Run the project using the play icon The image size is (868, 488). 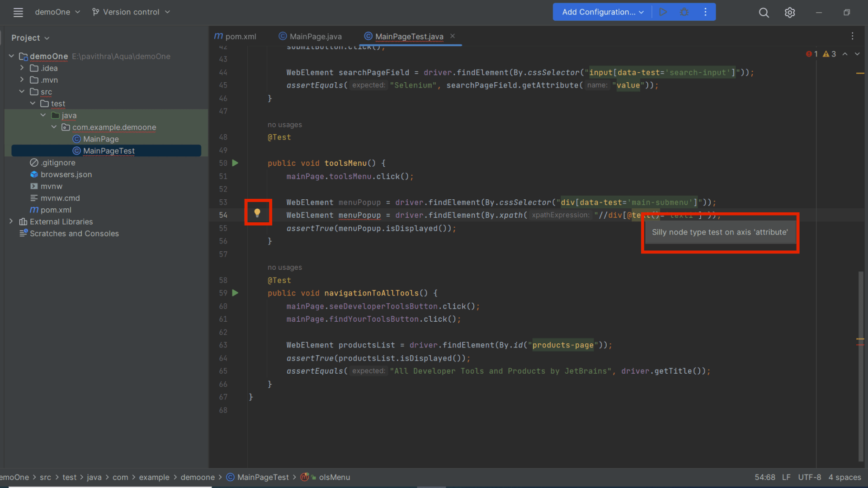tap(663, 12)
